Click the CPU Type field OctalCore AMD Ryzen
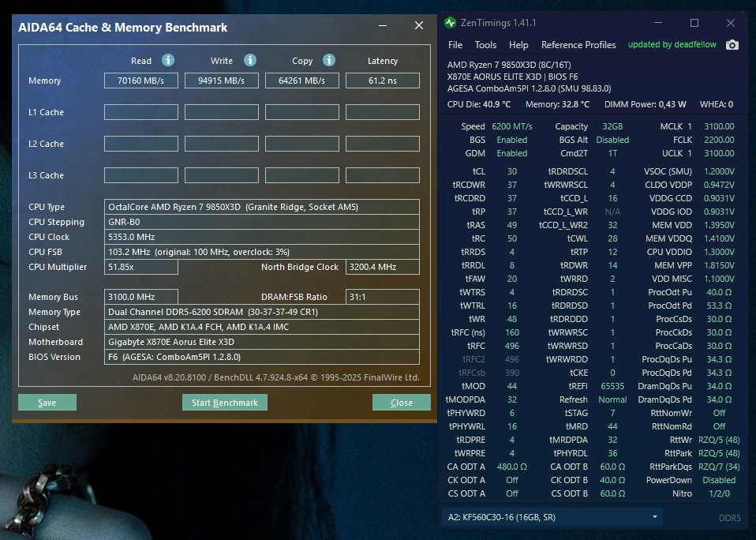756x540 pixels. (262, 207)
